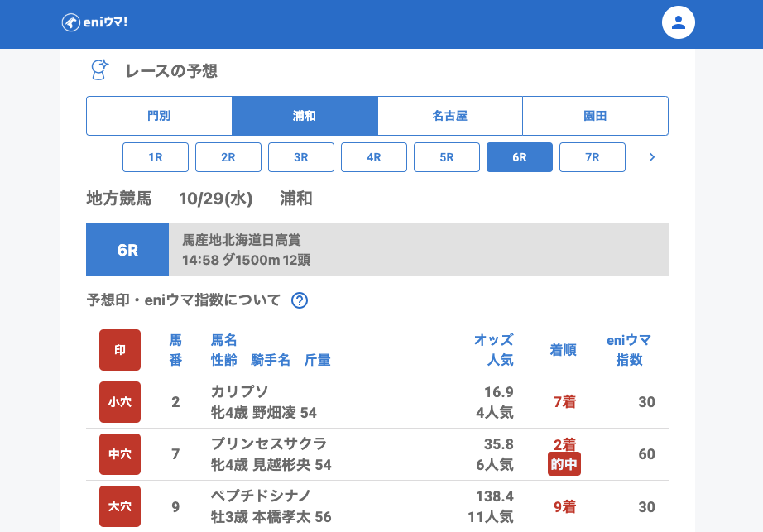Open the user account profile icon
Image resolution: width=763 pixels, height=532 pixels.
click(x=678, y=22)
